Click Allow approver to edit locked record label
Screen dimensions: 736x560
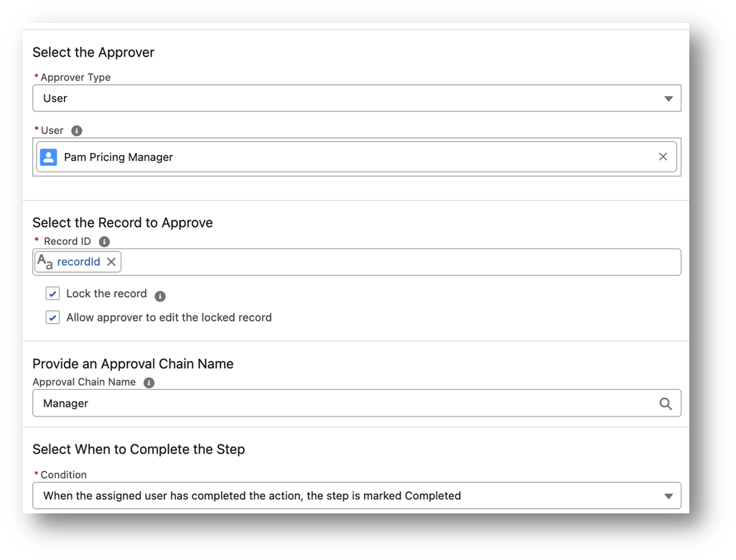(x=169, y=317)
